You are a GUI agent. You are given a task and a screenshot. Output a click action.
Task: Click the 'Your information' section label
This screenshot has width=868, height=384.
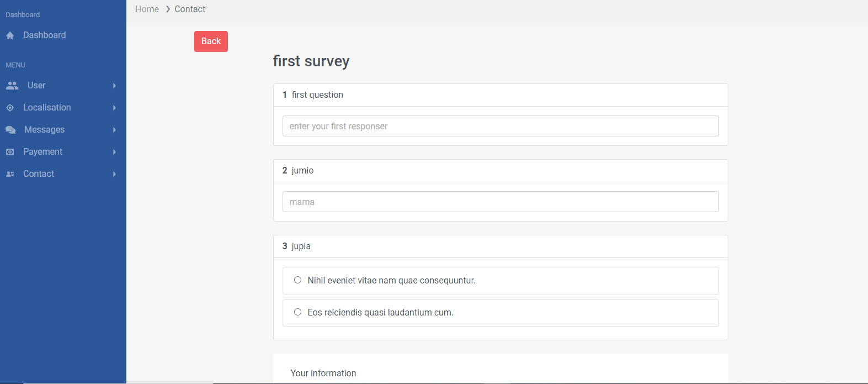pyautogui.click(x=323, y=374)
